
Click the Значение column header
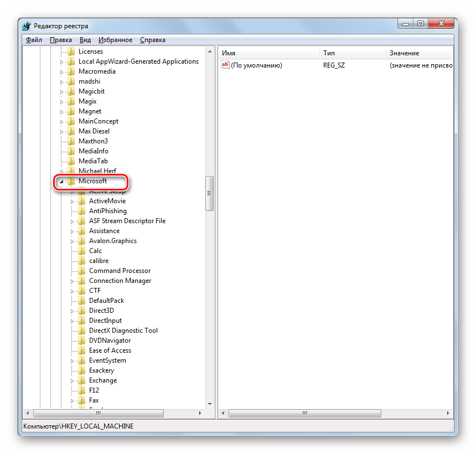point(420,53)
